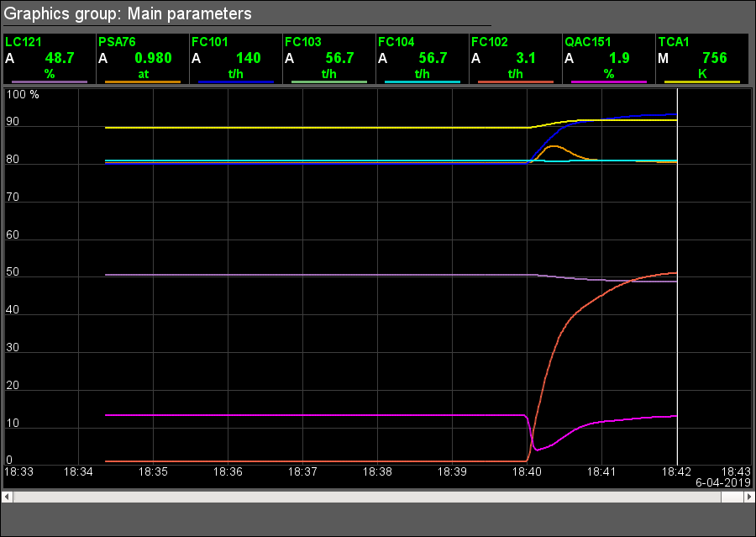
Task: Click the red color bar under FC102
Action: (516, 82)
